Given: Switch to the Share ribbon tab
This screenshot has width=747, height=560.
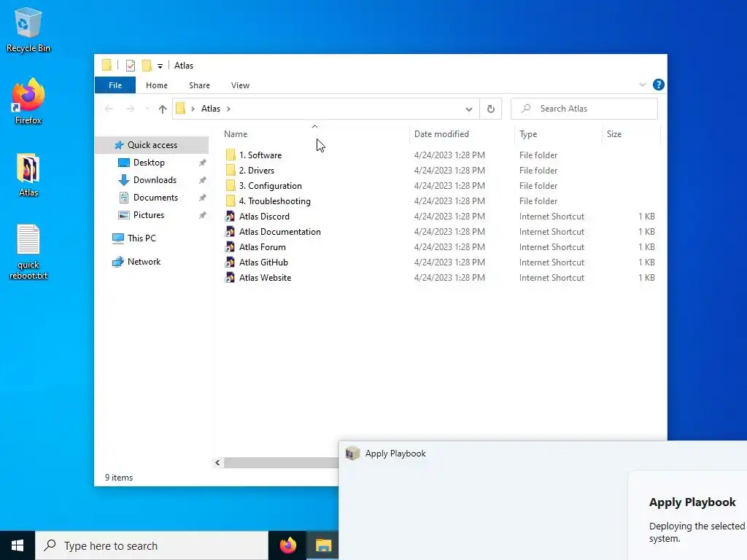Looking at the screenshot, I should tap(199, 85).
